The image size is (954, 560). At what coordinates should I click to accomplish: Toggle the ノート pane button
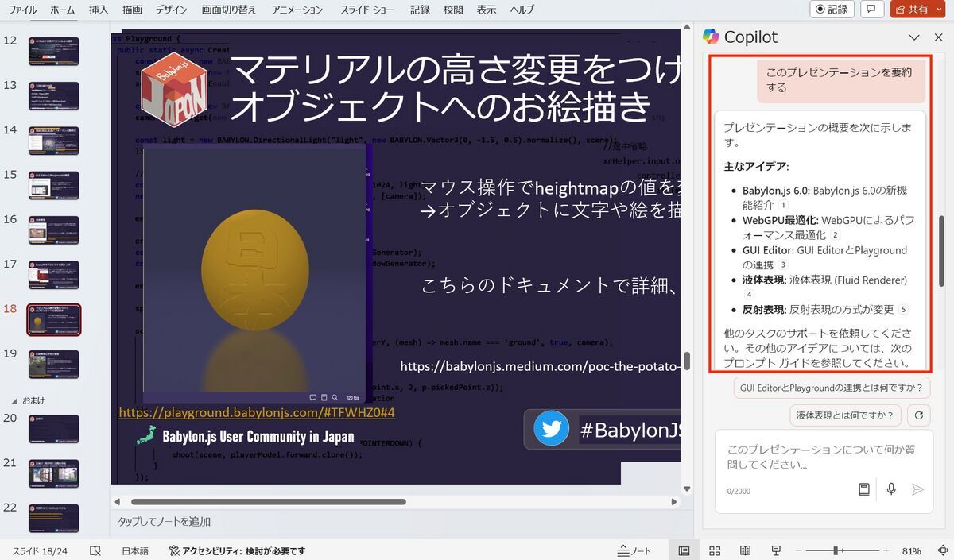pos(634,550)
